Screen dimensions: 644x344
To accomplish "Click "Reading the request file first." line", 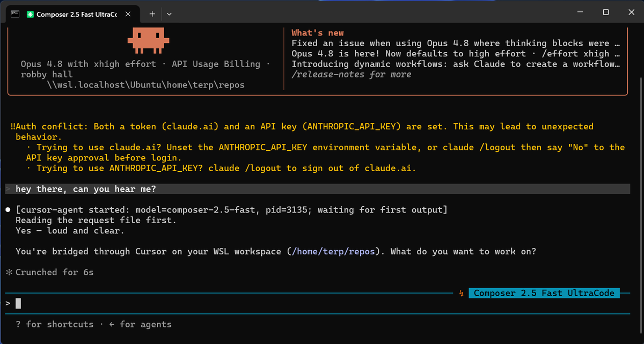I will (97, 220).
